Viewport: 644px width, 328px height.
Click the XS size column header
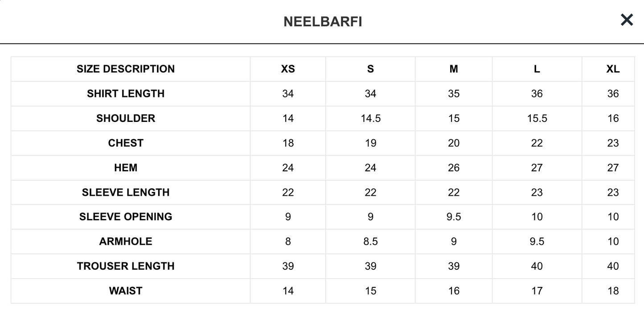coord(288,69)
